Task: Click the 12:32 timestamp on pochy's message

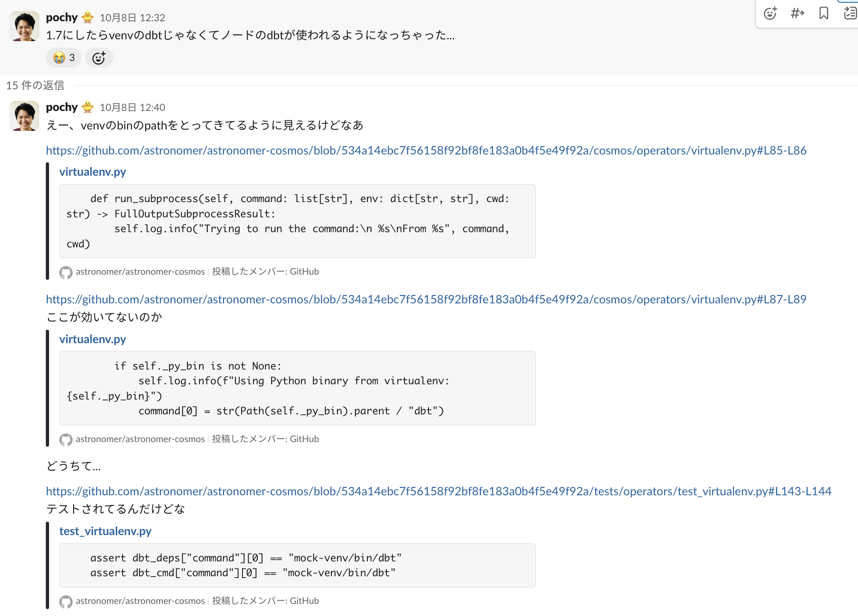Action: point(132,17)
